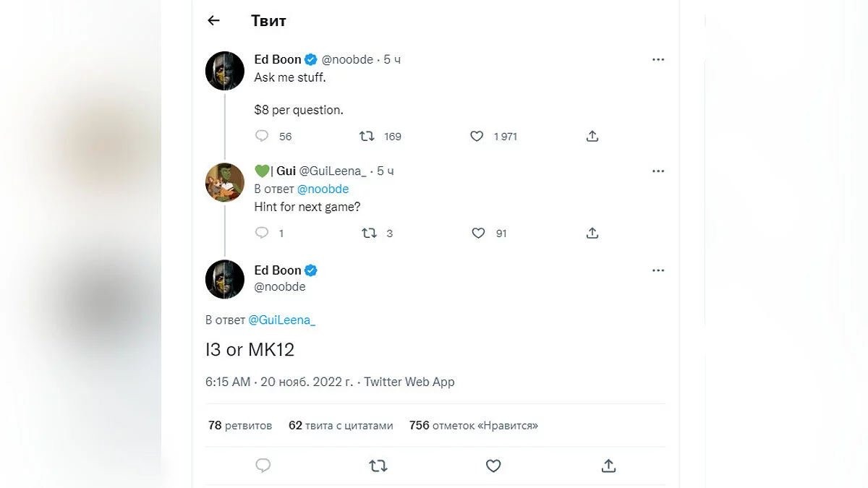Retweet Gui's 'Hint for next game?' tweet
Viewport: 868px width, 488px height.
pos(369,233)
